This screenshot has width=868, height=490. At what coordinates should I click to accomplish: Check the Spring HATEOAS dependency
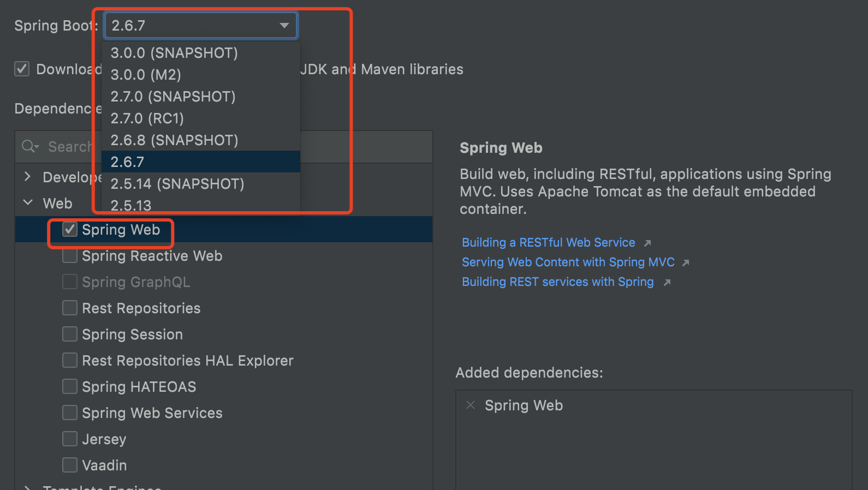70,387
